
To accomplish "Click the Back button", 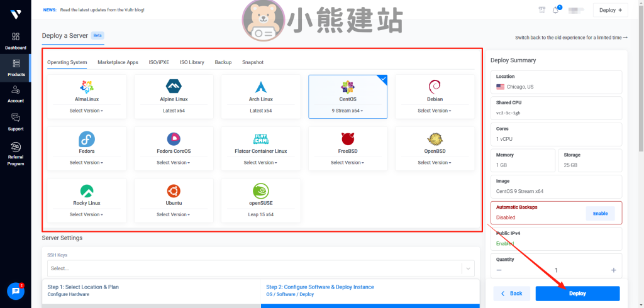I will tap(511, 294).
